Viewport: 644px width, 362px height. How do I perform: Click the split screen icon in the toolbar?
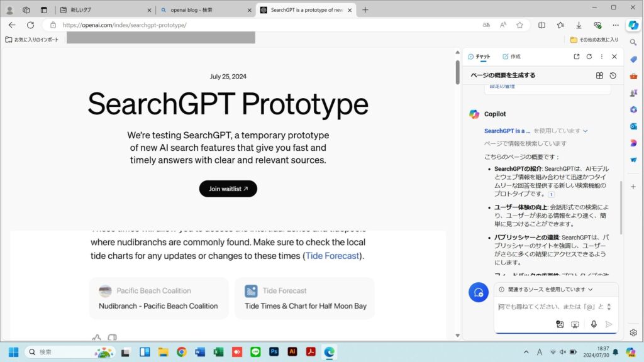[x=541, y=25]
